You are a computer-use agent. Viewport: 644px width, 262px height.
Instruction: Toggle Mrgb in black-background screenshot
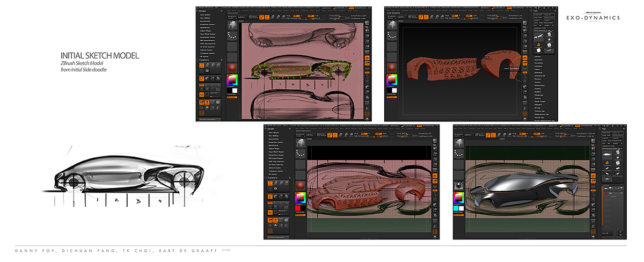click(x=447, y=16)
